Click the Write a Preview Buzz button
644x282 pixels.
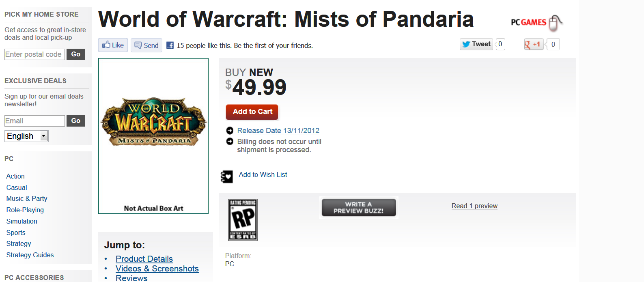pos(359,207)
